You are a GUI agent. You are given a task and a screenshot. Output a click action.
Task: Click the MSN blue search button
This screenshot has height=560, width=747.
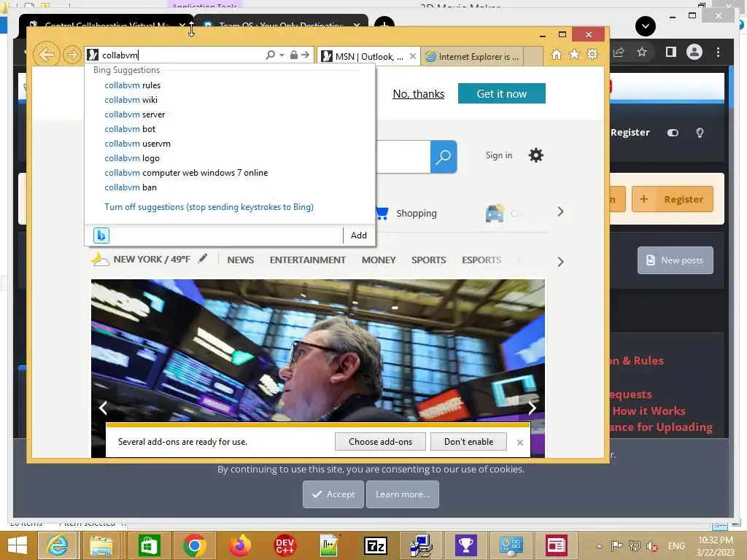click(x=444, y=156)
